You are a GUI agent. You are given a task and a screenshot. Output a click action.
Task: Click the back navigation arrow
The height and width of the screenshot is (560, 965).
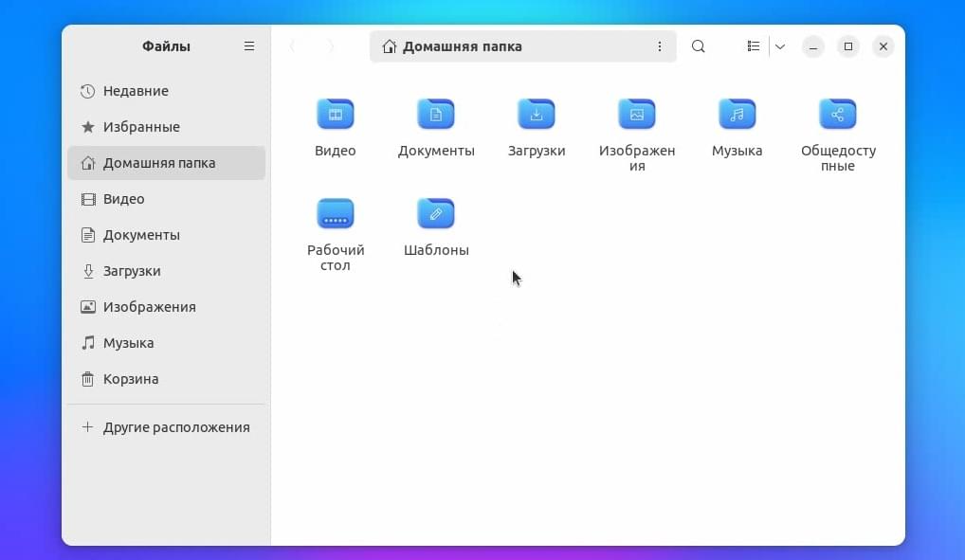(x=293, y=46)
